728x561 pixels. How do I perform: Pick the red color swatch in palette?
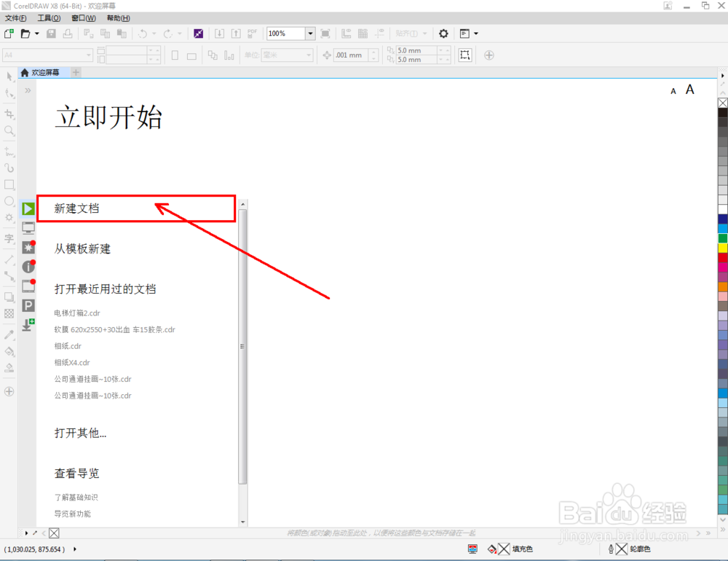[x=723, y=257]
